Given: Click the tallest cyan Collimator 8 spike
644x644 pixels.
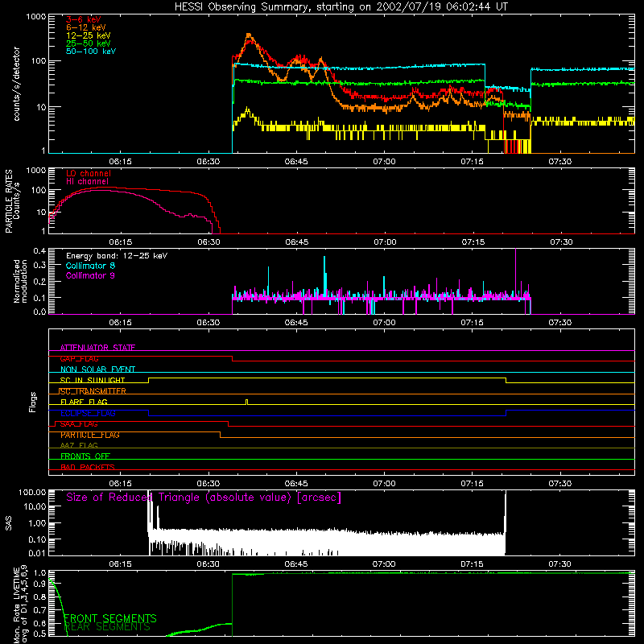Looking at the screenshot, I should (x=324, y=275).
